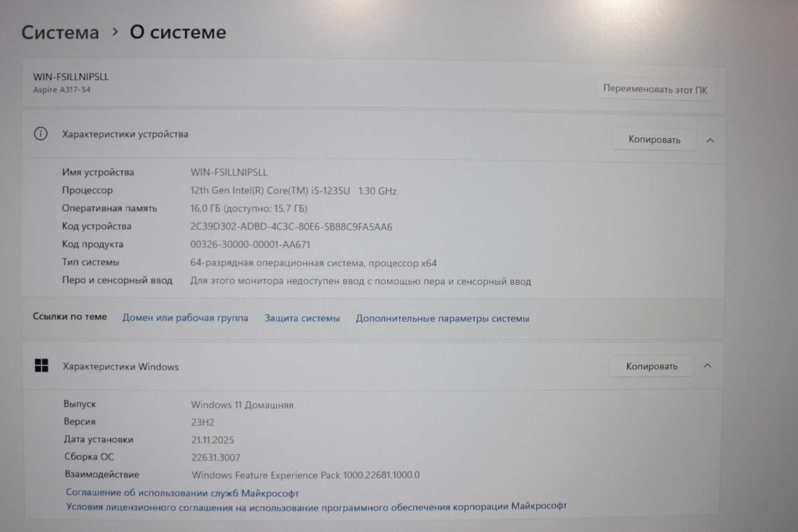Open Домен или рабочая группа link
The width and height of the screenshot is (798, 532).
pos(185,318)
